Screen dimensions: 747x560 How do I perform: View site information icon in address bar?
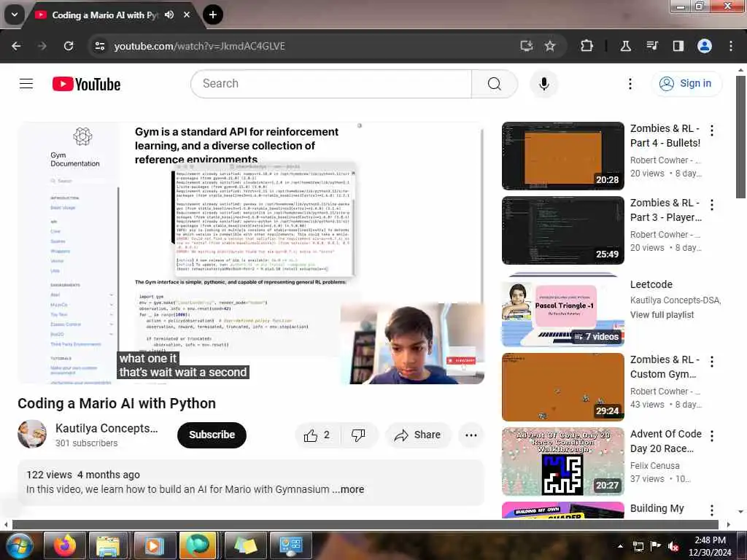[100, 46]
